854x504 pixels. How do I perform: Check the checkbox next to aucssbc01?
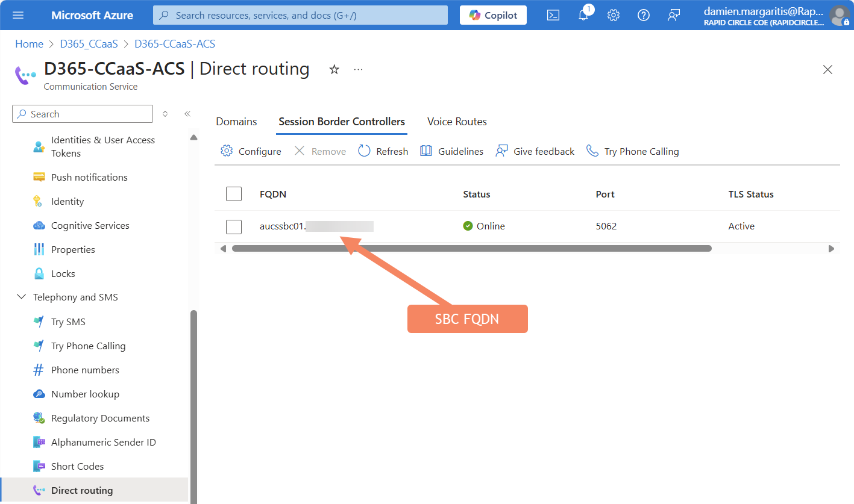tap(233, 226)
